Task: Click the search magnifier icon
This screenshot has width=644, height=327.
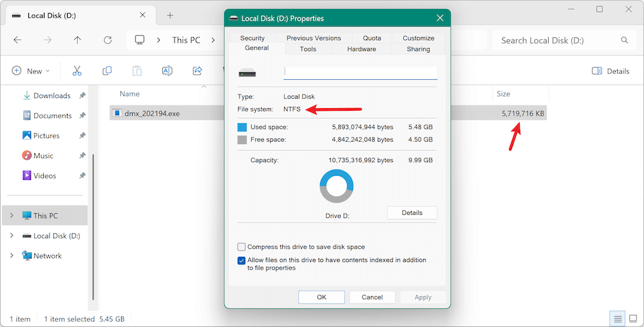Action: 624,40
